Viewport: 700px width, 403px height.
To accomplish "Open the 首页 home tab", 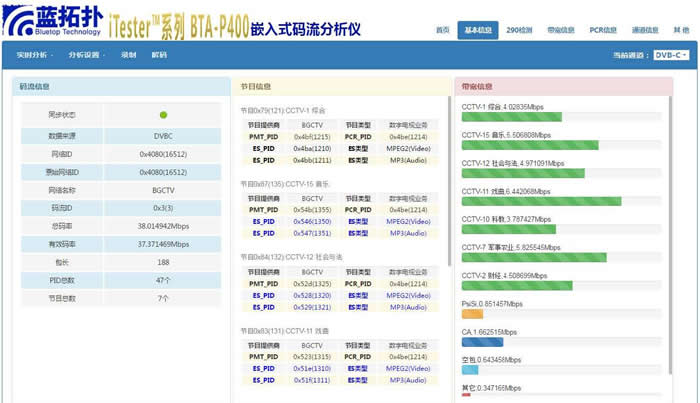I will coord(442,30).
